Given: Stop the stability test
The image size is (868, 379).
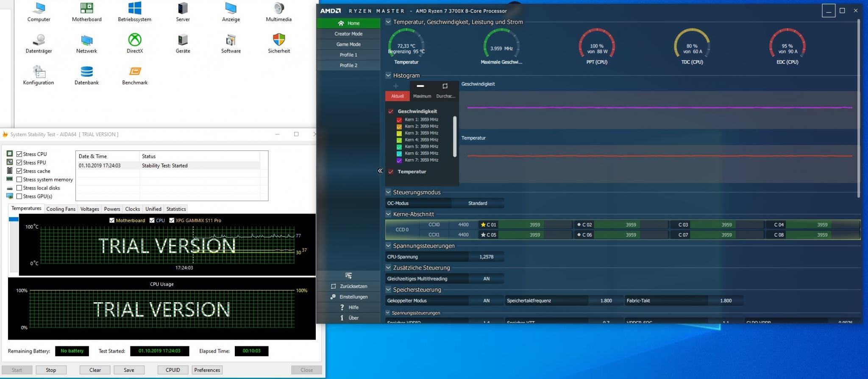Looking at the screenshot, I should (x=51, y=370).
